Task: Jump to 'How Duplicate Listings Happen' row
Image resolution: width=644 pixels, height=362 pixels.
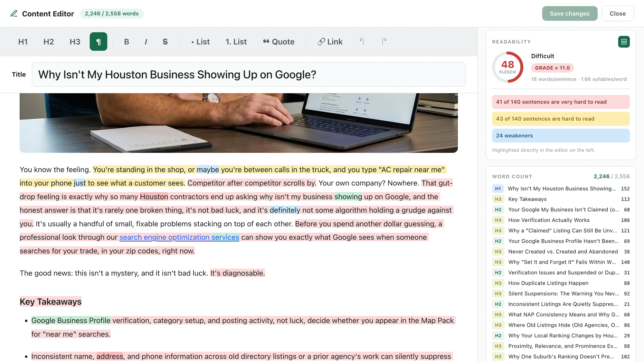Action: click(561, 283)
